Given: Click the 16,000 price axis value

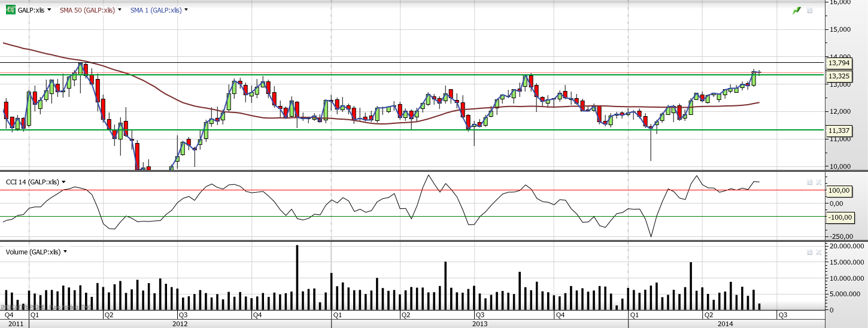Looking at the screenshot, I should tap(840, 2).
